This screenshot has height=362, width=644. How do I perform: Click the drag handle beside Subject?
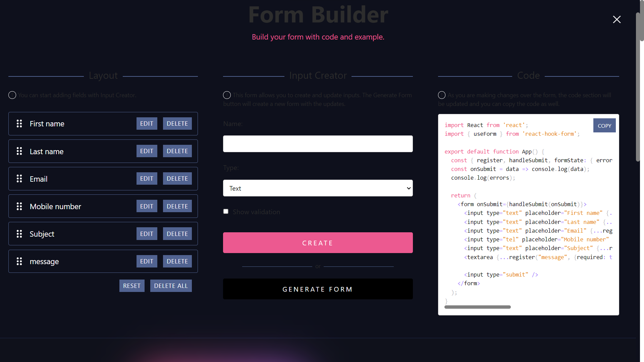pos(19,234)
